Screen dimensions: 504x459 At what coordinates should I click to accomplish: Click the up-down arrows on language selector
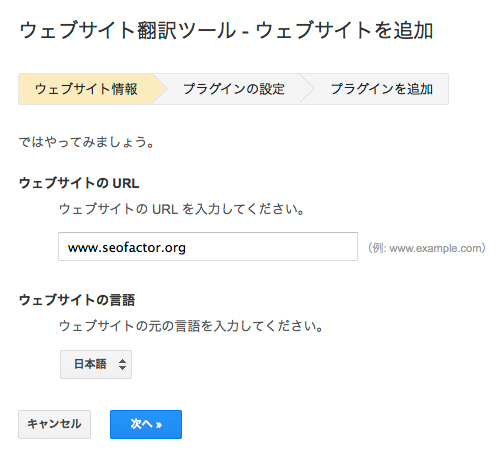pos(122,364)
